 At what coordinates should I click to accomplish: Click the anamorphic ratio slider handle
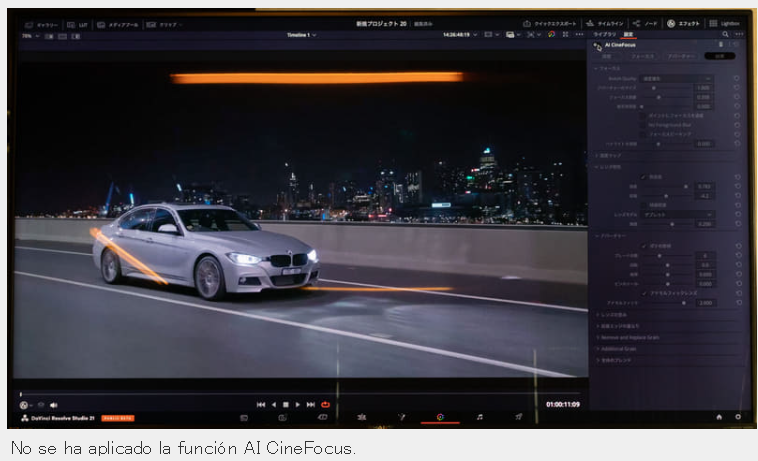[684, 303]
